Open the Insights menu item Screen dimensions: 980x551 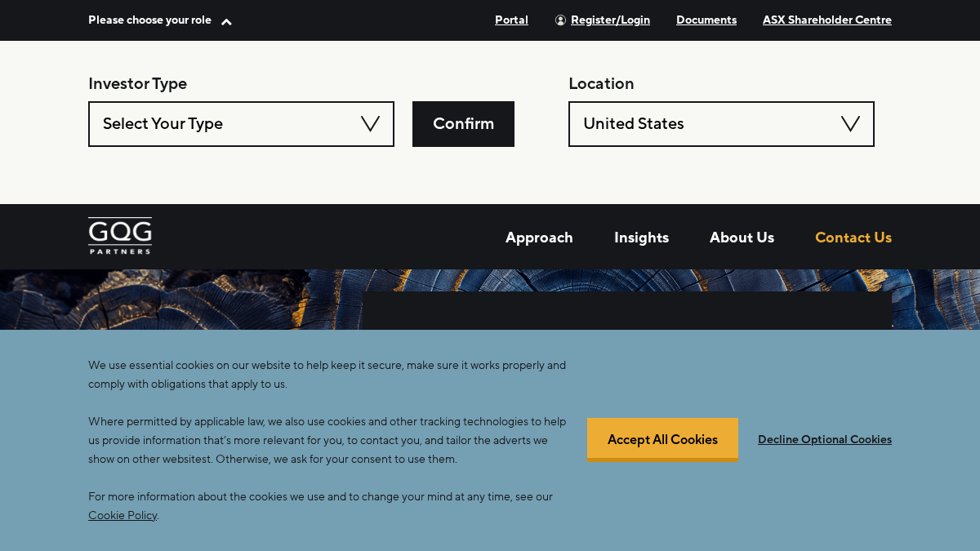click(641, 238)
